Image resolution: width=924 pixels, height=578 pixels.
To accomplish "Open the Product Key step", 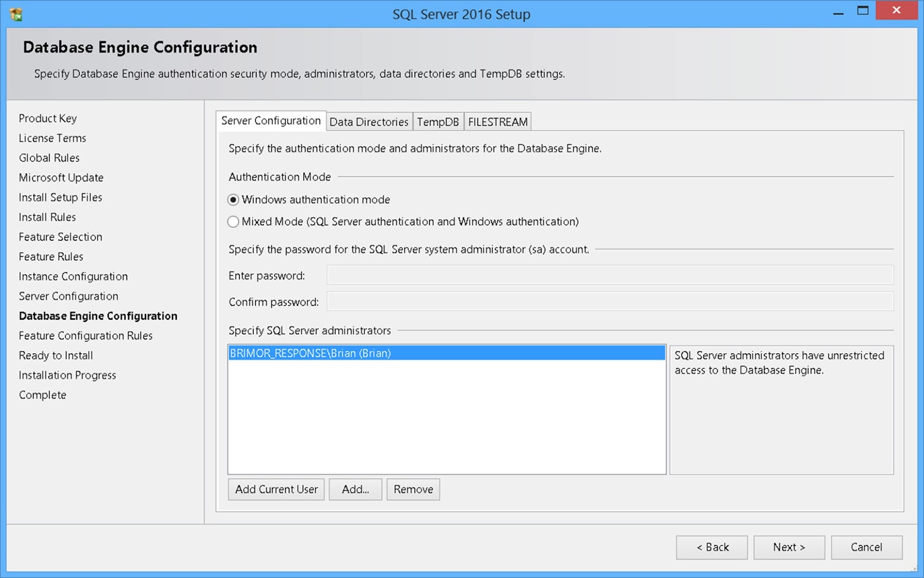I will (x=48, y=118).
